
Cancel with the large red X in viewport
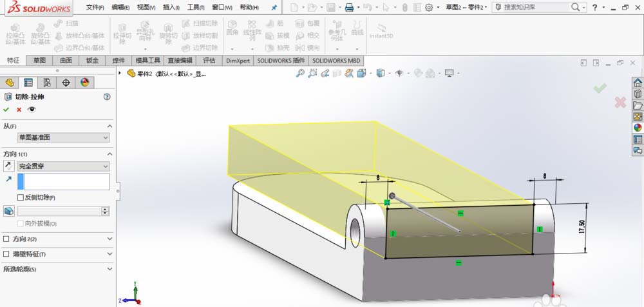pos(620,103)
